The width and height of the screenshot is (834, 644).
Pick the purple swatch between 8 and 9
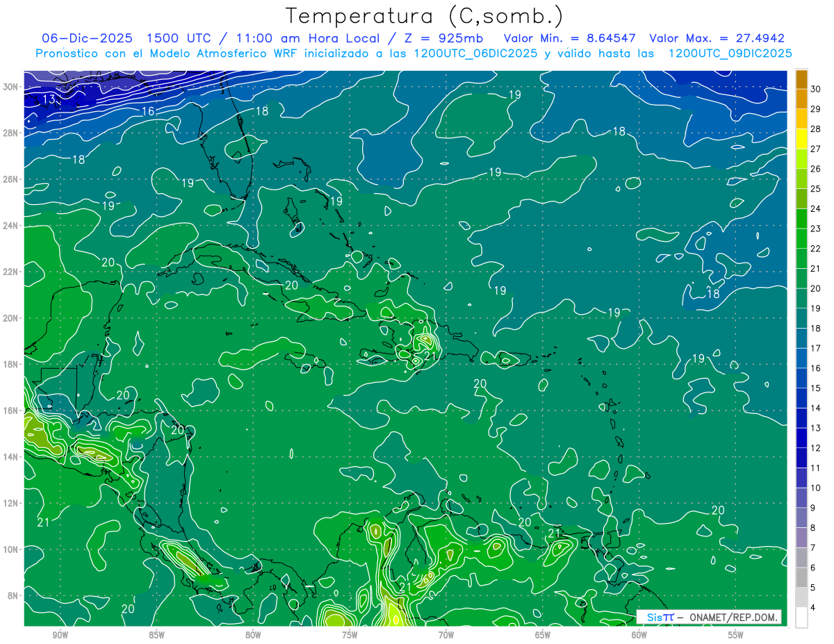801,518
